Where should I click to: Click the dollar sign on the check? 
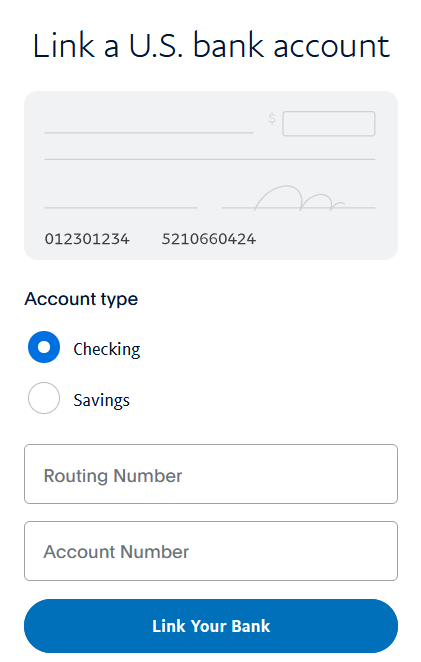pyautogui.click(x=272, y=119)
